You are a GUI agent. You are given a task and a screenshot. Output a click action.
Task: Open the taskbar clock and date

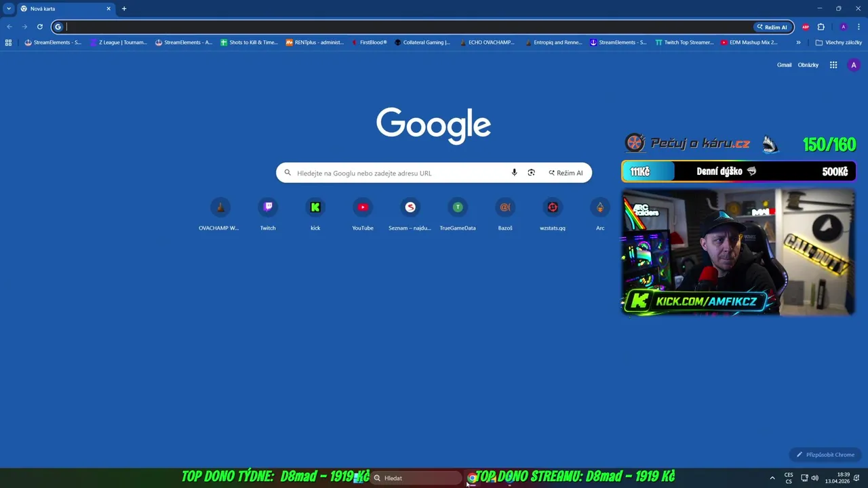pyautogui.click(x=839, y=478)
